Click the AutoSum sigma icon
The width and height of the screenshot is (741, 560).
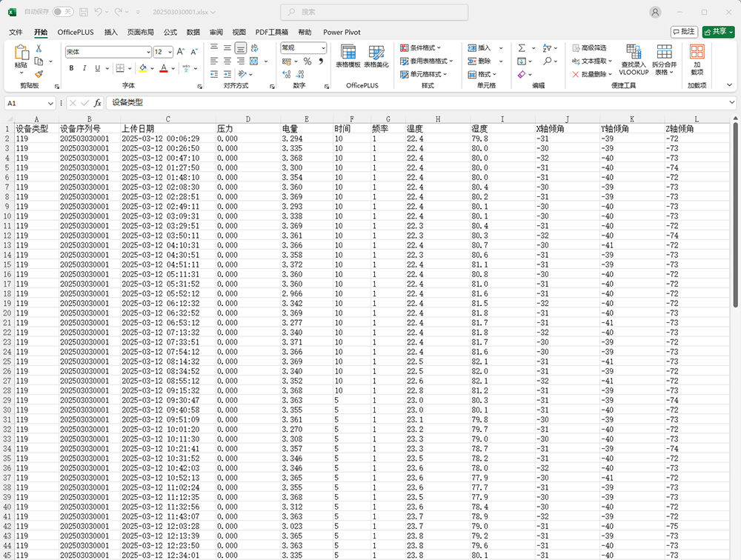coord(521,47)
